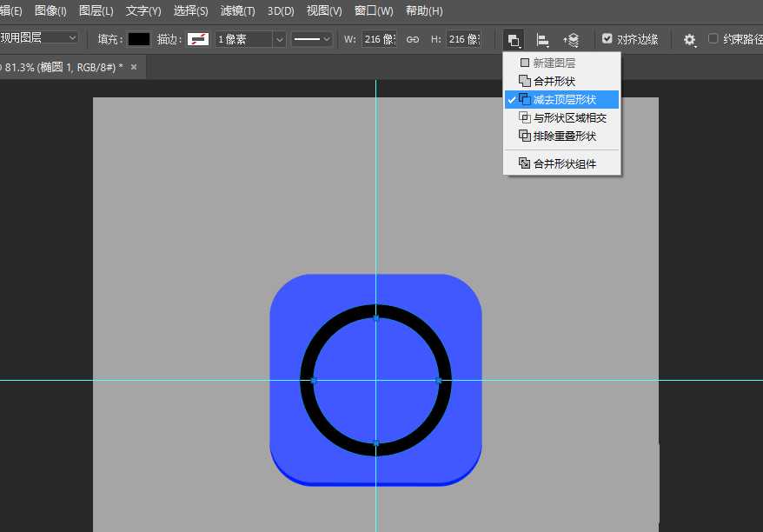This screenshot has width=763, height=532.
Task: Click the path arrangement stacking icon
Action: [x=571, y=40]
